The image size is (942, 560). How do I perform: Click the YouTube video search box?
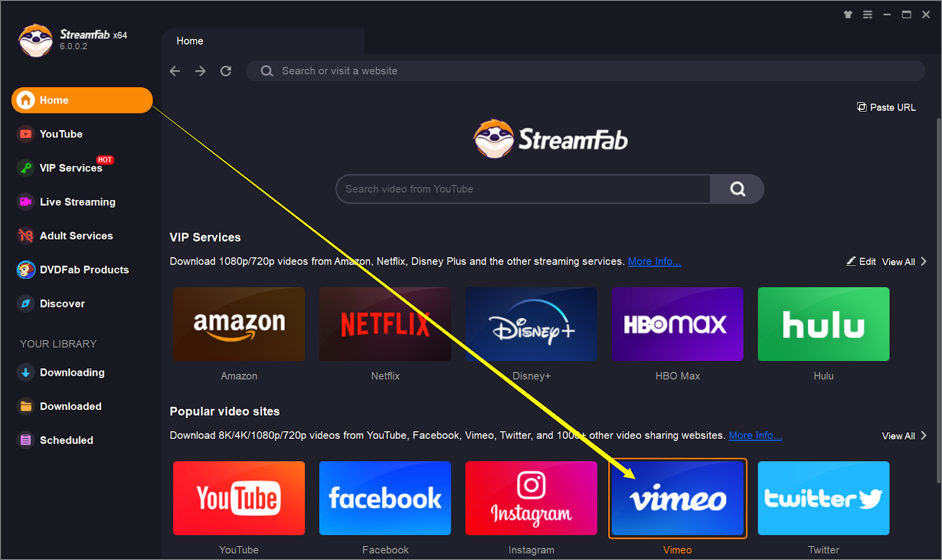523,189
